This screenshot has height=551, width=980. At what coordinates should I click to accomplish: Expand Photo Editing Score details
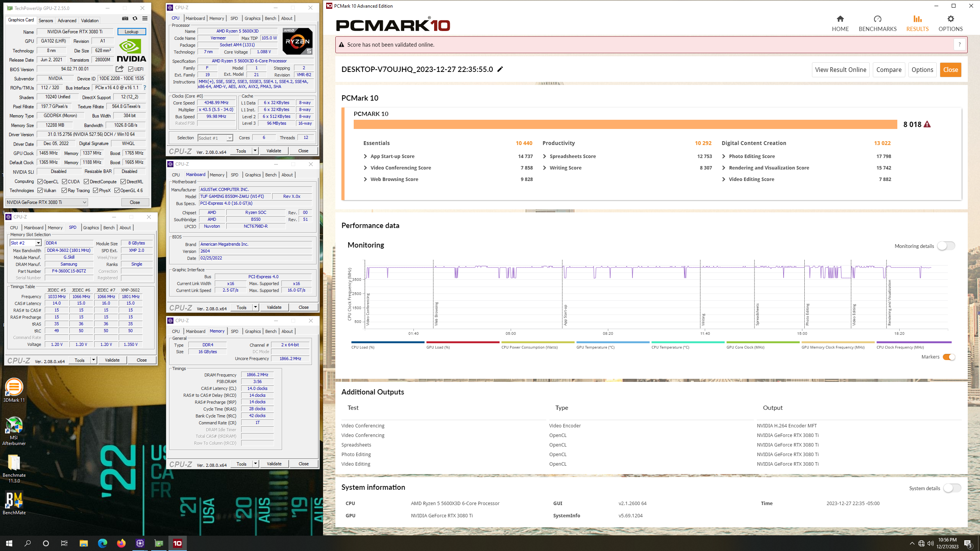[x=724, y=156]
